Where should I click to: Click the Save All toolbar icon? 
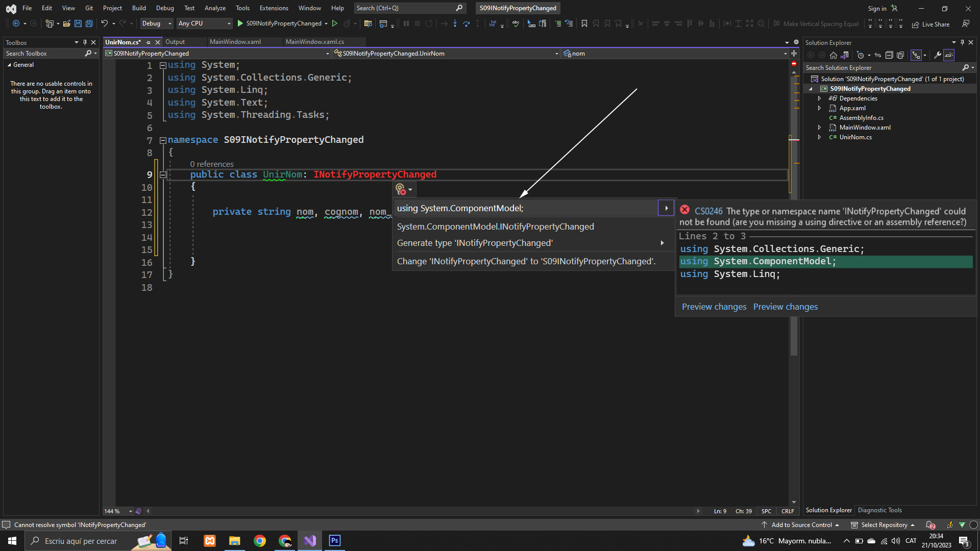(89, 23)
